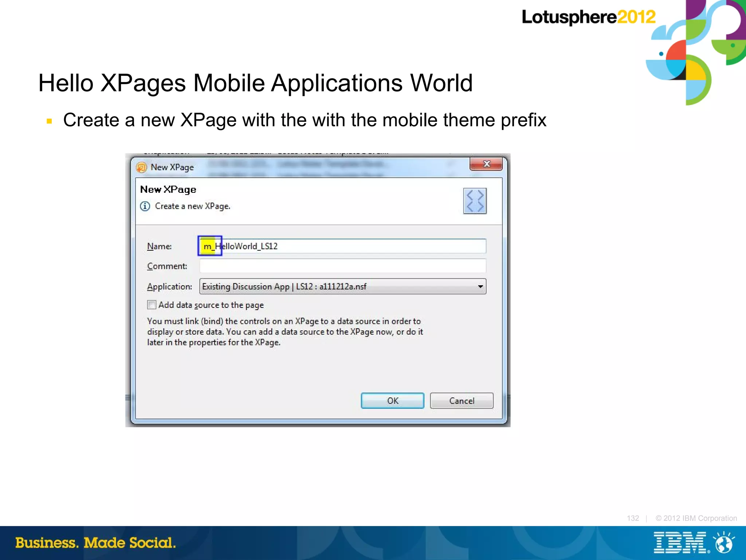Click the Business. Made Social. tagline

tap(96, 543)
